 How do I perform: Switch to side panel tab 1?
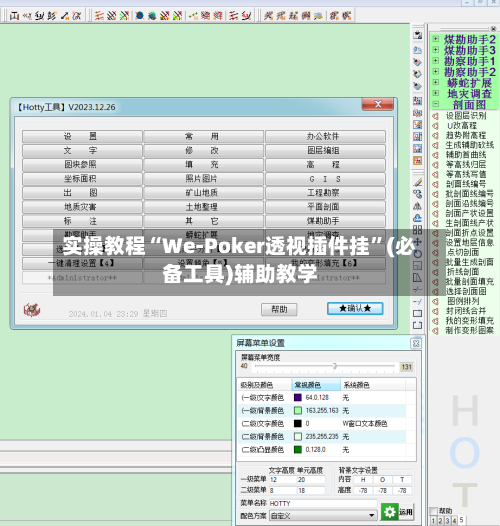click(x=433, y=521)
